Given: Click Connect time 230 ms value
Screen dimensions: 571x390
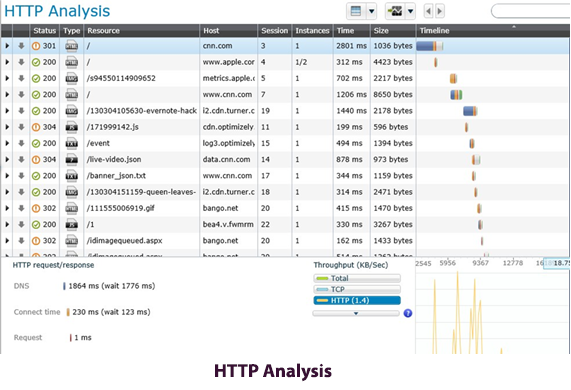Looking at the screenshot, I should [111, 312].
